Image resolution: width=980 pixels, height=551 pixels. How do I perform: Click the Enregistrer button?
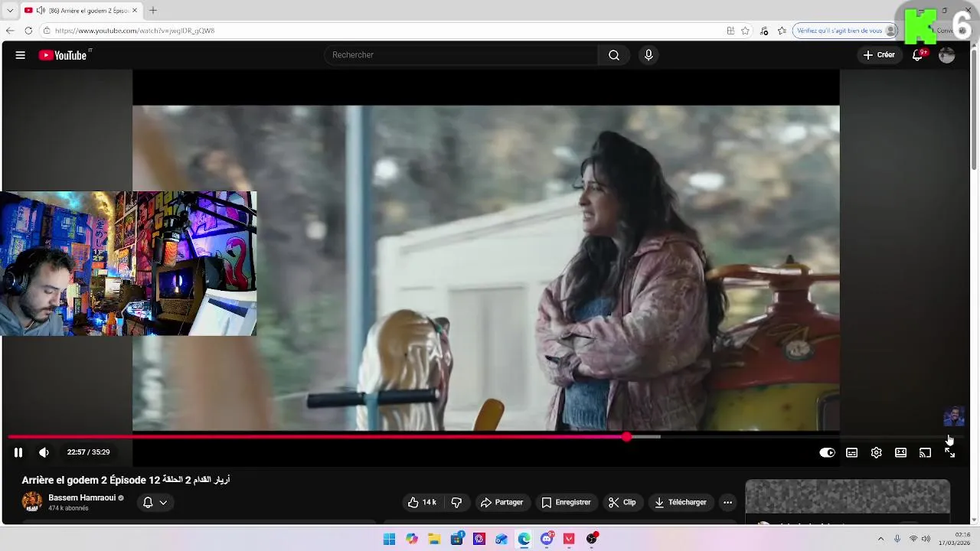point(566,502)
